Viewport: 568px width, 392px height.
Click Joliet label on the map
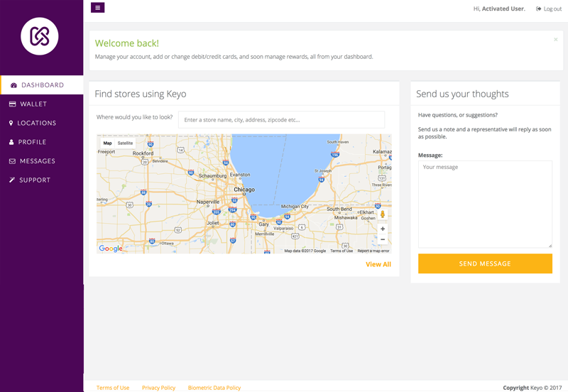tap(213, 223)
